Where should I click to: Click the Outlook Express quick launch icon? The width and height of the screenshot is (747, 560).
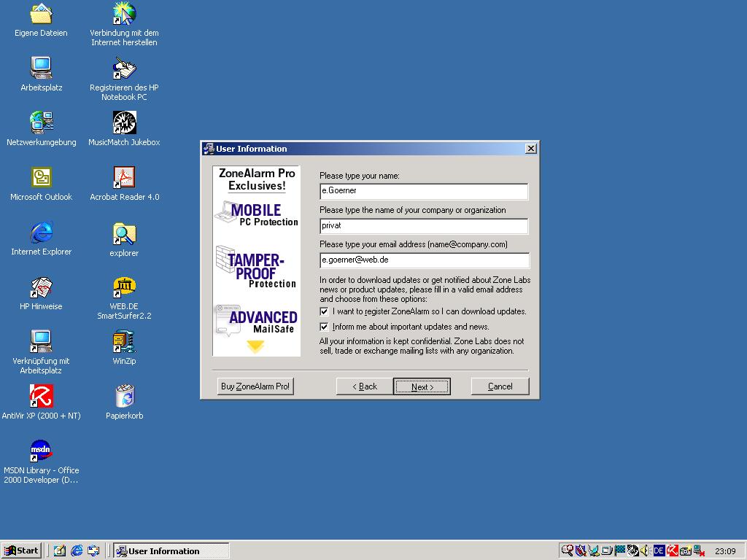coord(93,551)
